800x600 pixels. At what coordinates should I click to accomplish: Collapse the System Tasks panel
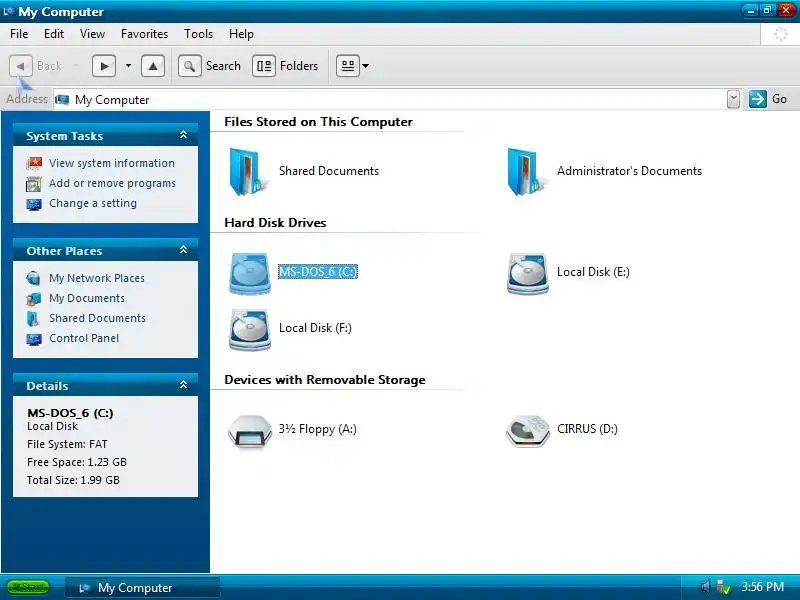pos(183,135)
